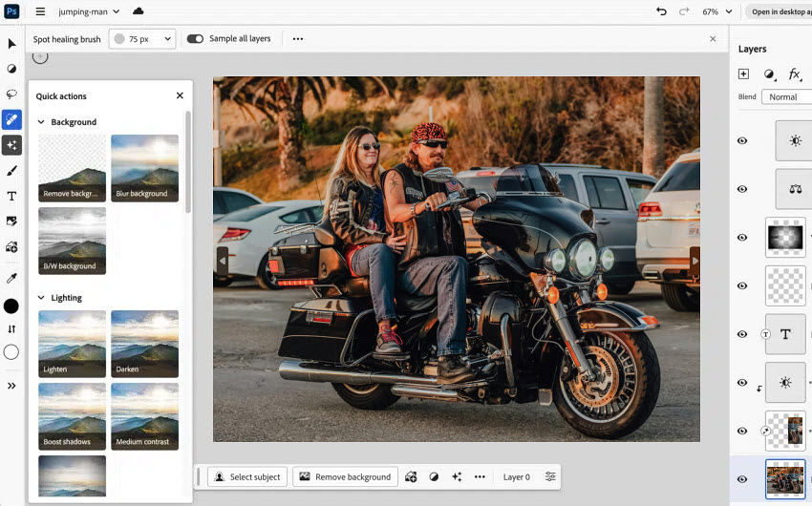This screenshot has width=812, height=506.
Task: Collapse the Background quick actions section
Action: pos(41,122)
